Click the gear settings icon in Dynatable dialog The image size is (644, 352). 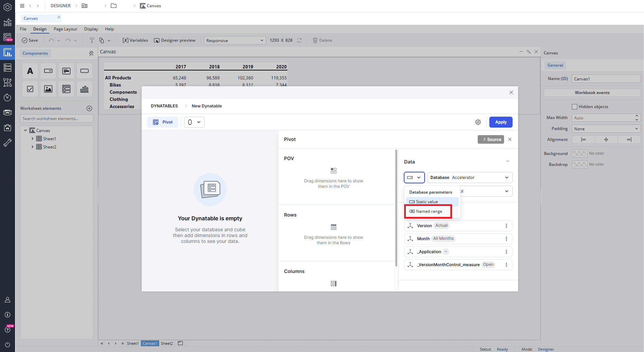(x=478, y=122)
